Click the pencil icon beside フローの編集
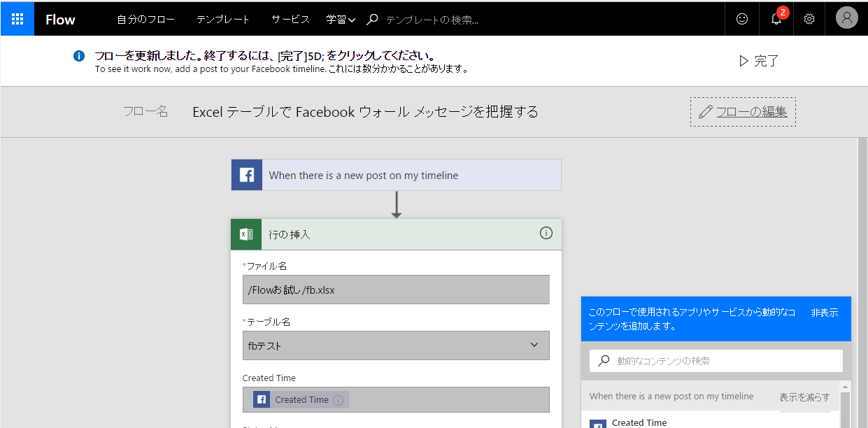 (x=705, y=112)
